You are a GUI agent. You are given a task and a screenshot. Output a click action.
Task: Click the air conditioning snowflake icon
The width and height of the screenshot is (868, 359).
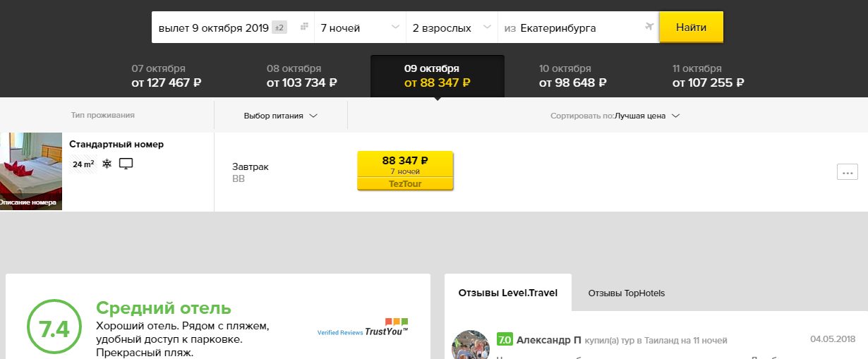[x=107, y=164]
